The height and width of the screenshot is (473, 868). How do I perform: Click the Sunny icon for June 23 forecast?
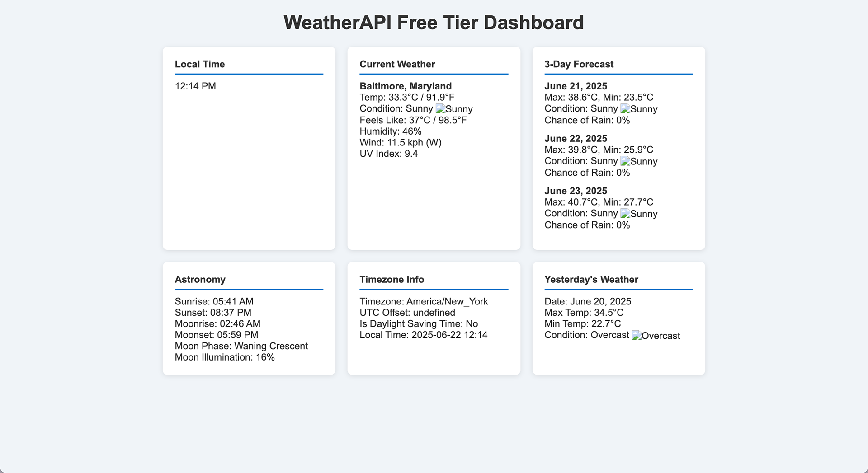(639, 214)
